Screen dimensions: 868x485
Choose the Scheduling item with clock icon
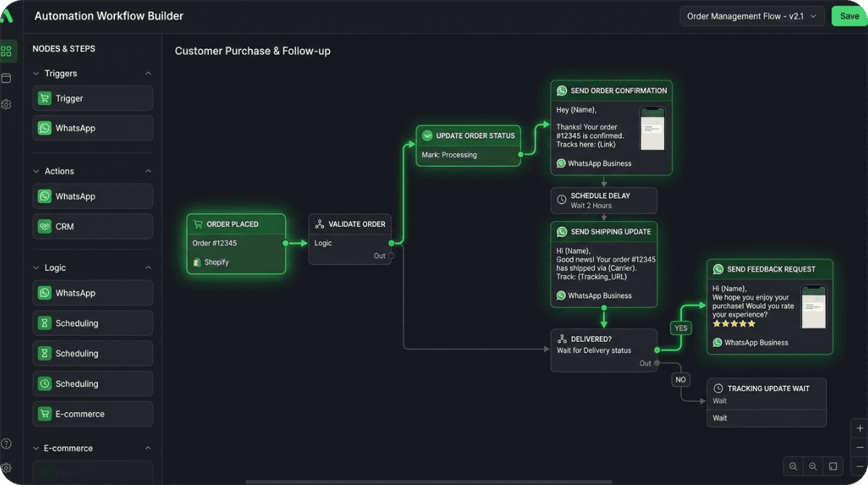point(93,384)
